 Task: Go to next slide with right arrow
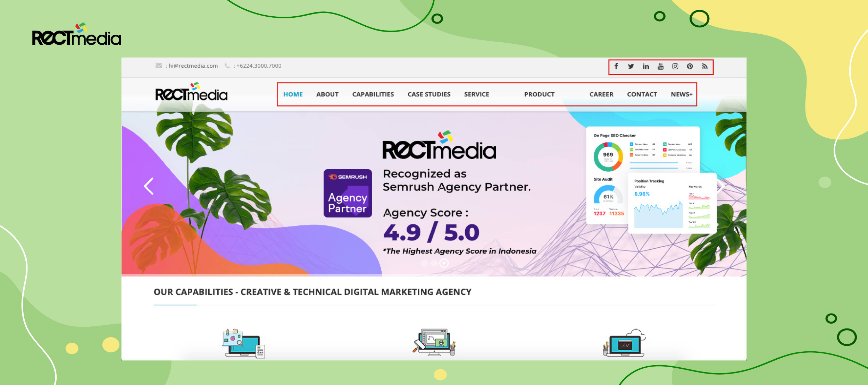tap(720, 186)
